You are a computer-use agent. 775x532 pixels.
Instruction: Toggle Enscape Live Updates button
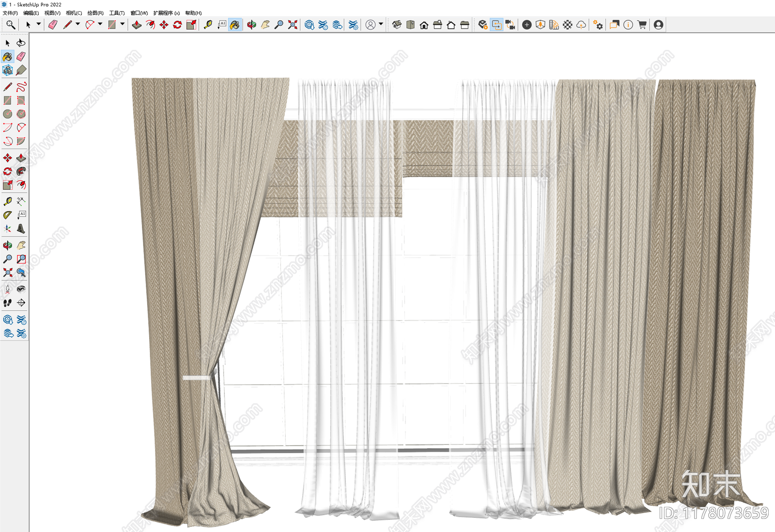496,25
